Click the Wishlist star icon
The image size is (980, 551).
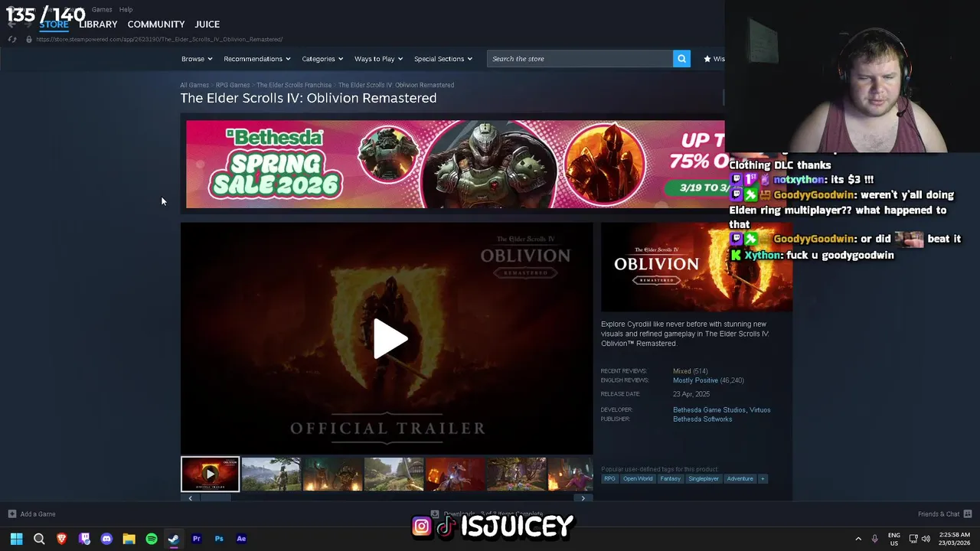click(707, 59)
